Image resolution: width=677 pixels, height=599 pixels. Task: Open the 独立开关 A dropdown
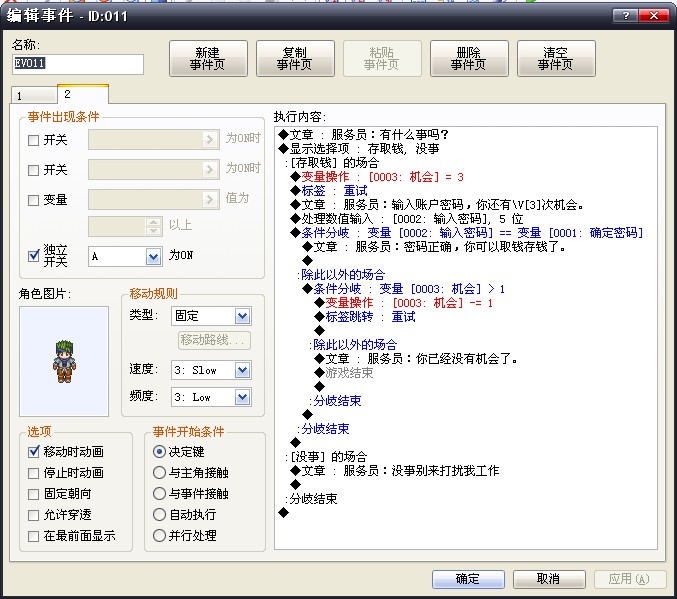(x=153, y=257)
